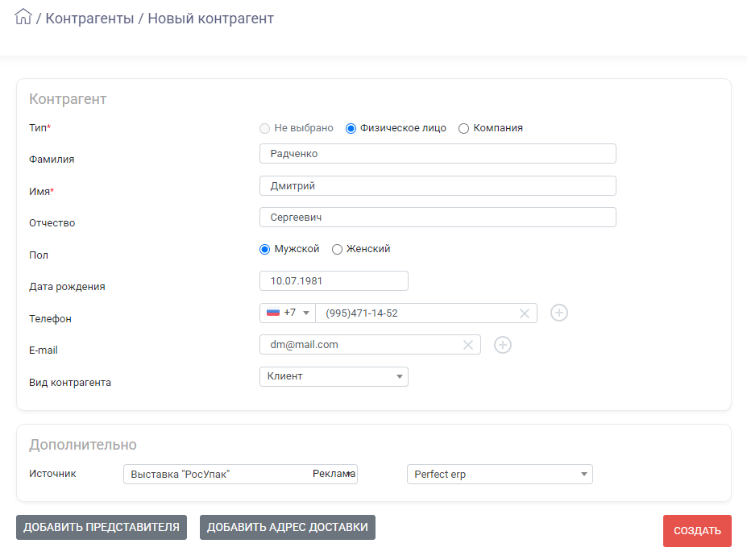747x560 pixels.
Task: Select the Физическое лицо radio option
Action: point(351,129)
